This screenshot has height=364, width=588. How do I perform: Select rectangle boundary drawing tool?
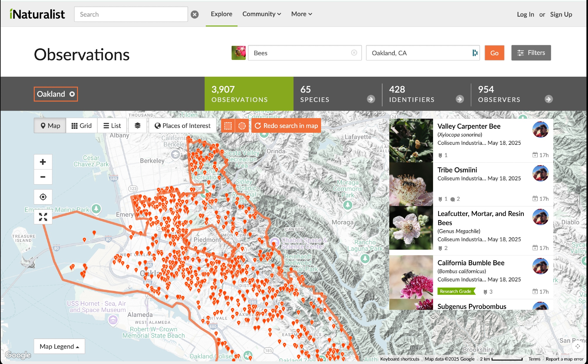coord(228,126)
